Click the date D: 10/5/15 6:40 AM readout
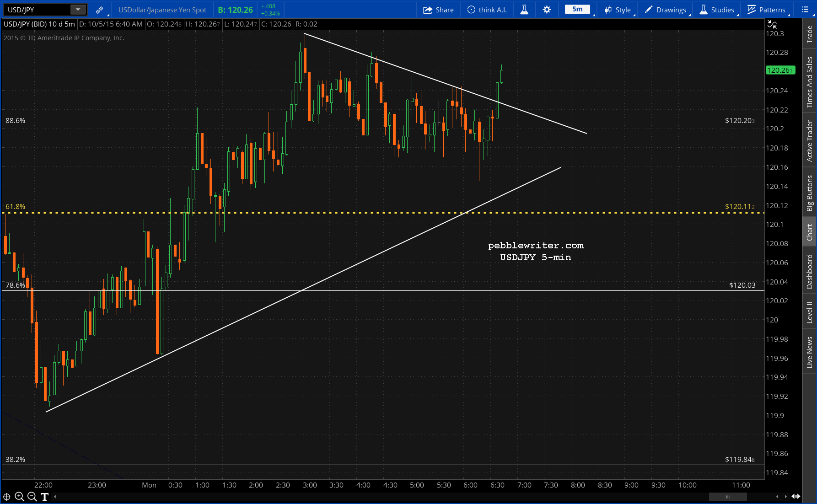This screenshot has width=817, height=504. click(x=111, y=24)
